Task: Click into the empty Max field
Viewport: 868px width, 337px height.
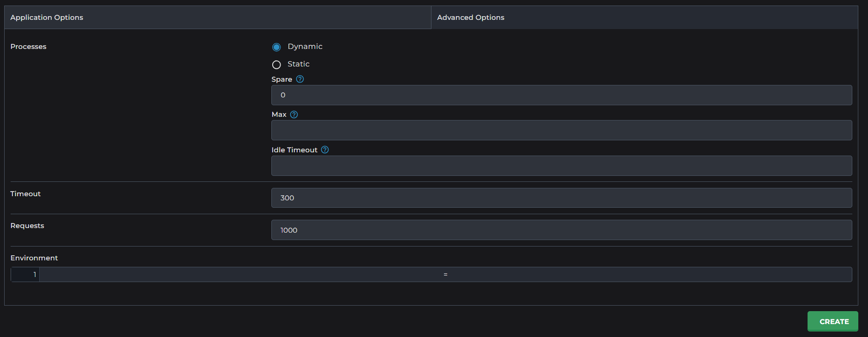Action: (561, 130)
